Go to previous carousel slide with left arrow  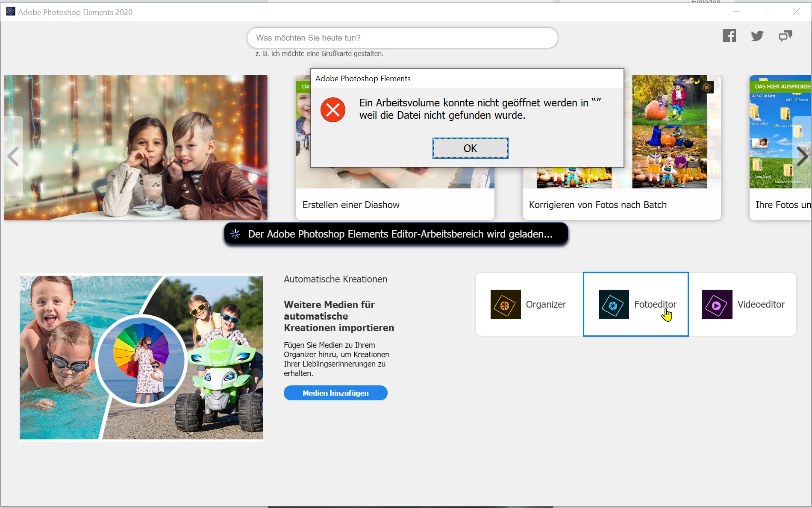click(x=13, y=156)
